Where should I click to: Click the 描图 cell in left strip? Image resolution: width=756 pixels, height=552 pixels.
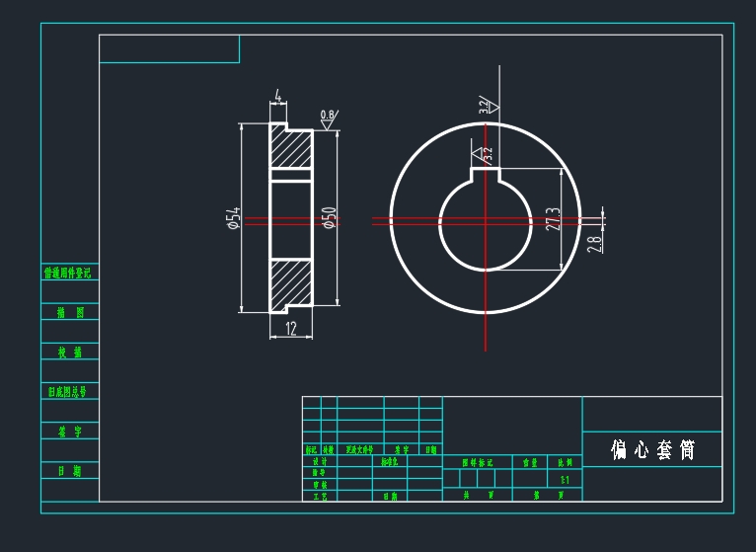pos(70,312)
